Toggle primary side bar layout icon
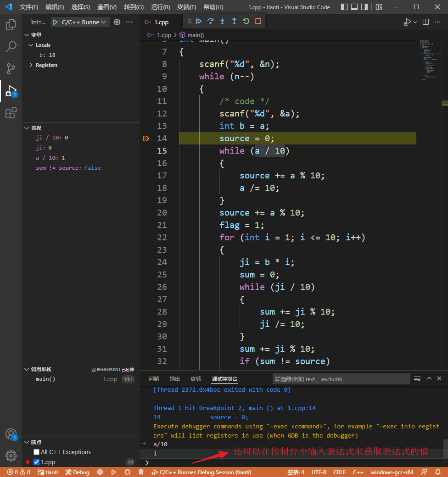Image resolution: width=448 pixels, height=477 pixels. tap(344, 7)
